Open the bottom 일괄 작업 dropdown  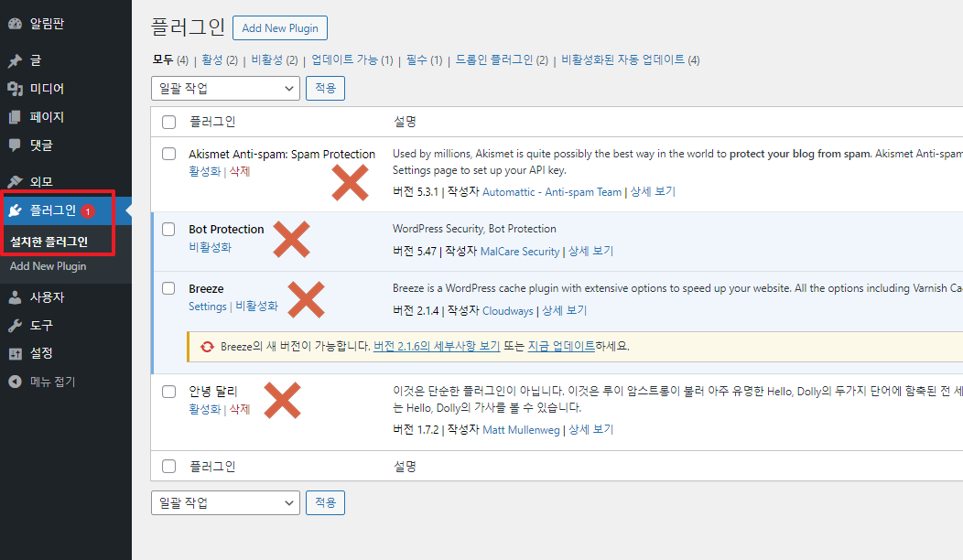pos(225,503)
